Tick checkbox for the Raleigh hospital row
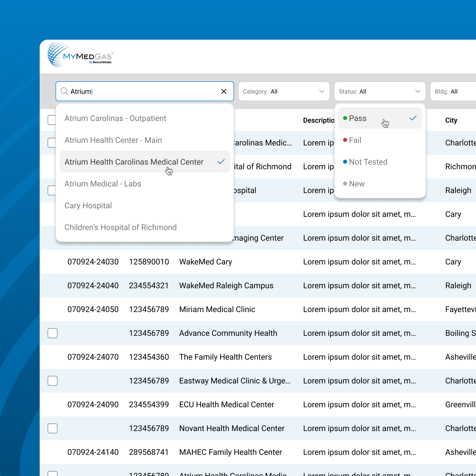This screenshot has height=476, width=476. point(52,190)
